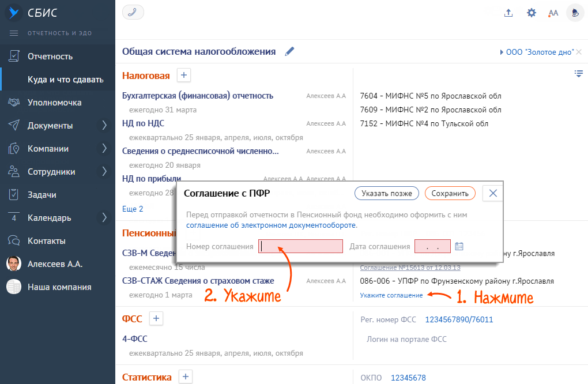Click the Отчетность sidebar icon

point(14,57)
